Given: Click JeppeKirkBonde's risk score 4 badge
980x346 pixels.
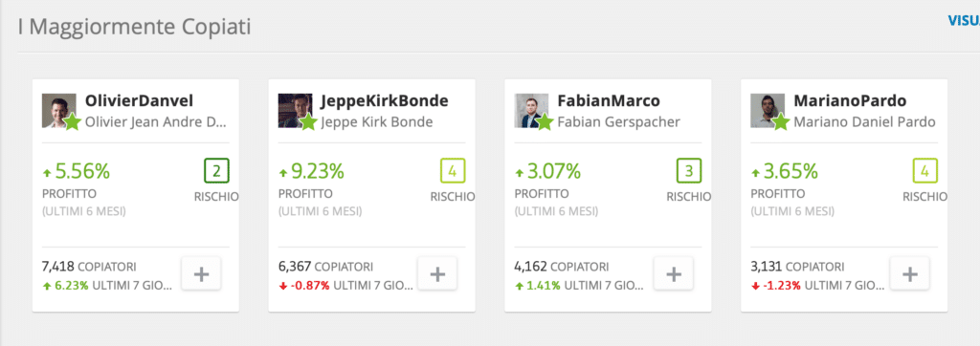Looking at the screenshot, I should 453,170.
